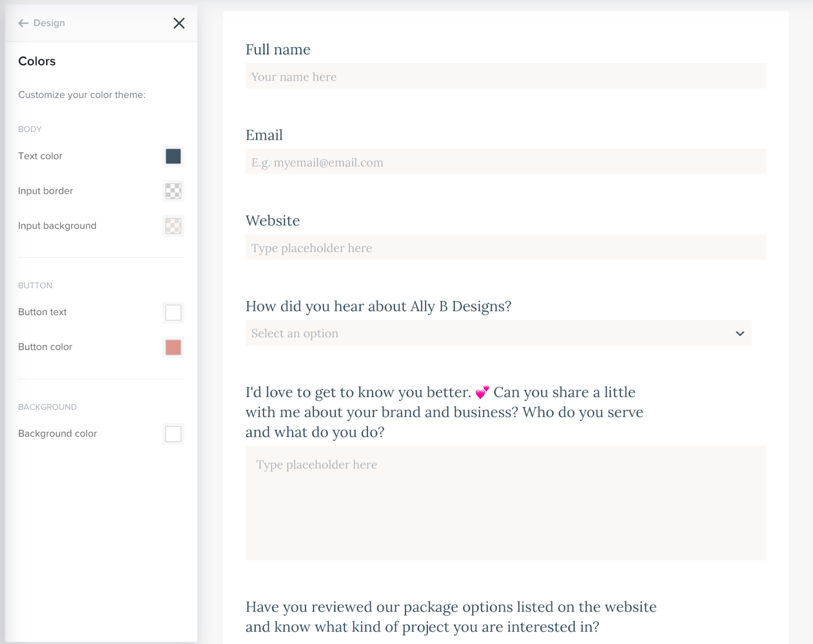Open the Text color swatch
Viewport: 813px width, 644px height.
pos(173,157)
